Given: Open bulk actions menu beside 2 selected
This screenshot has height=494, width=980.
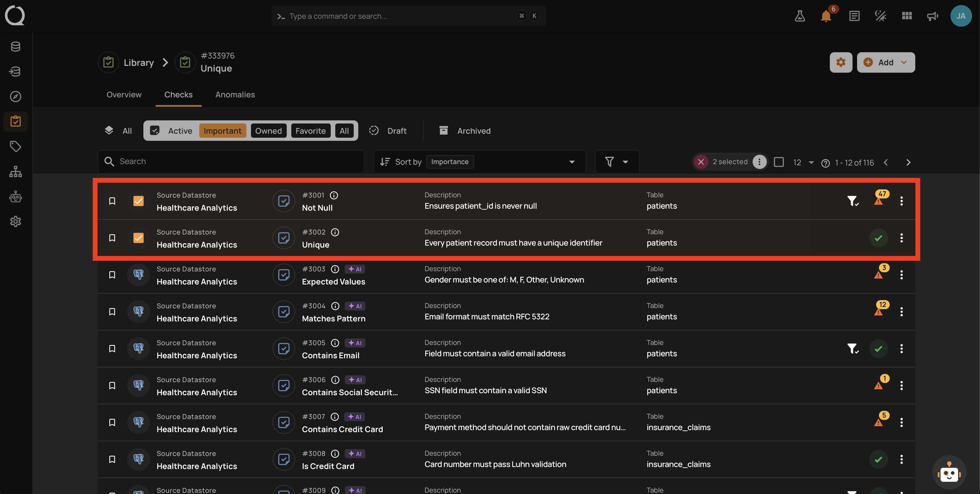Looking at the screenshot, I should 759,162.
